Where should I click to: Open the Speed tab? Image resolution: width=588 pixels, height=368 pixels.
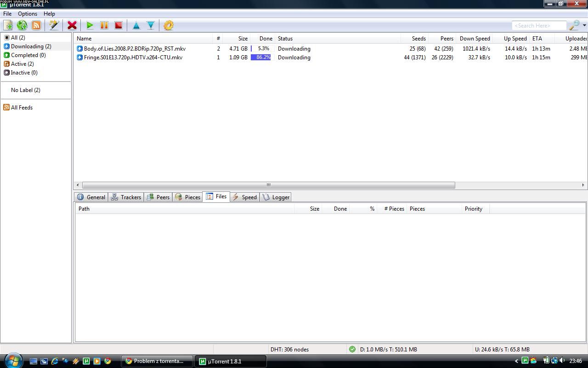245,197
